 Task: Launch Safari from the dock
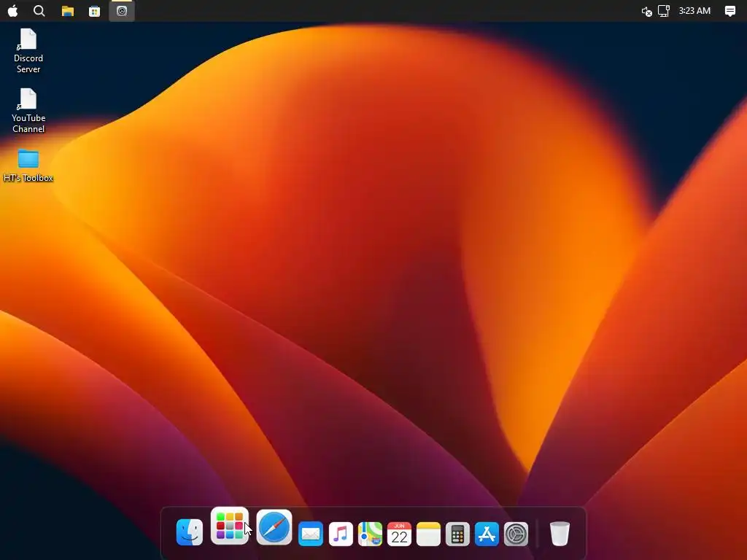[274, 527]
